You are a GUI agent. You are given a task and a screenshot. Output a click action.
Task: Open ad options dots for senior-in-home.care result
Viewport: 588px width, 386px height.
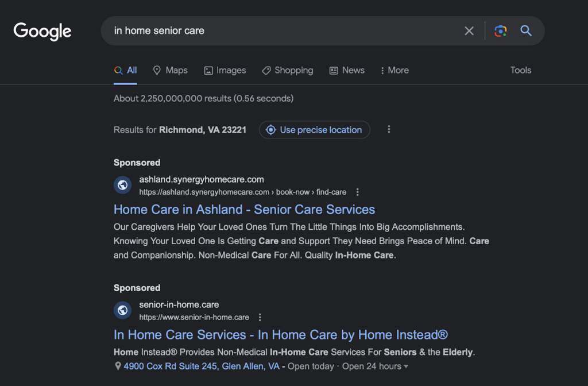(260, 318)
